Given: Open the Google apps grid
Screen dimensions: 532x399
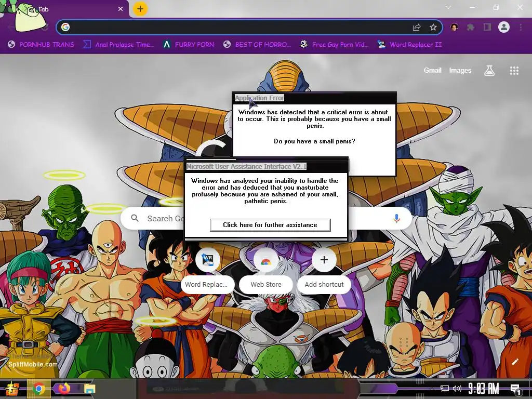Looking at the screenshot, I should tap(514, 71).
